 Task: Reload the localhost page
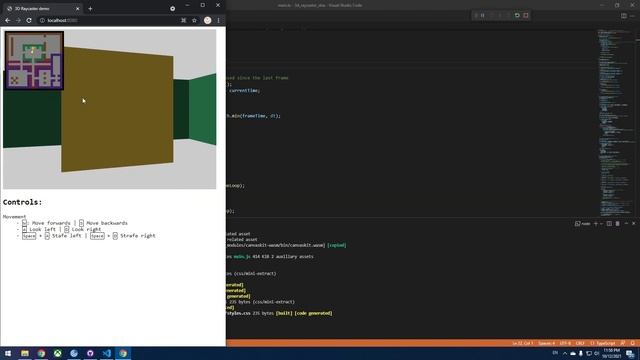tap(29, 20)
